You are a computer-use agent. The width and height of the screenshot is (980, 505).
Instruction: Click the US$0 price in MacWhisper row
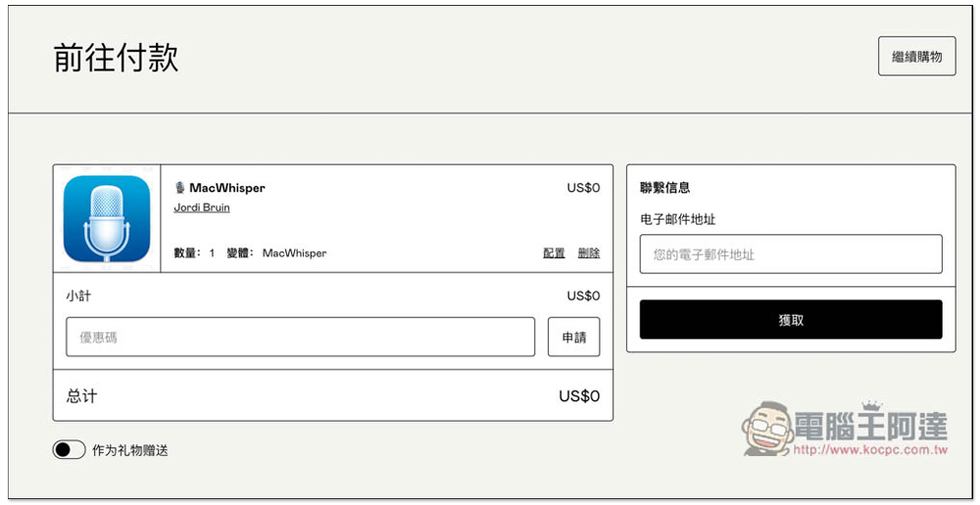[584, 187]
